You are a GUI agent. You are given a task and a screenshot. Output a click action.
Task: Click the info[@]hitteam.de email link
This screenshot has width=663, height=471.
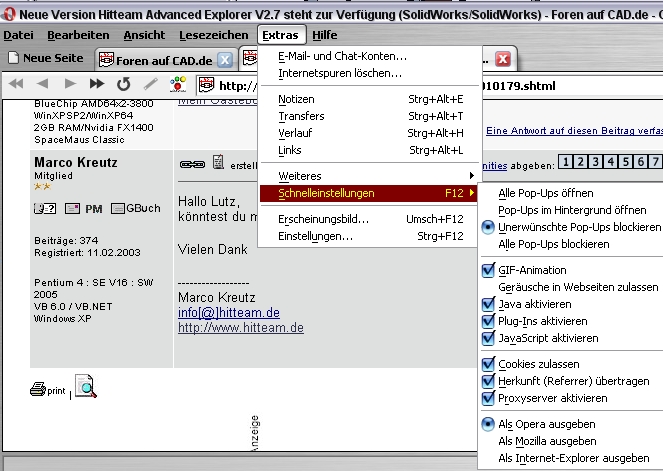[x=229, y=312]
